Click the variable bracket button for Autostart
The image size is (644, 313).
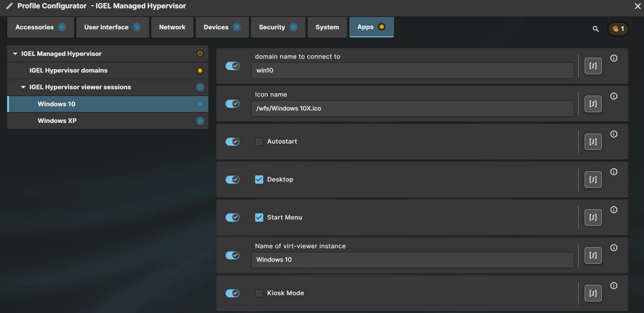click(x=593, y=142)
